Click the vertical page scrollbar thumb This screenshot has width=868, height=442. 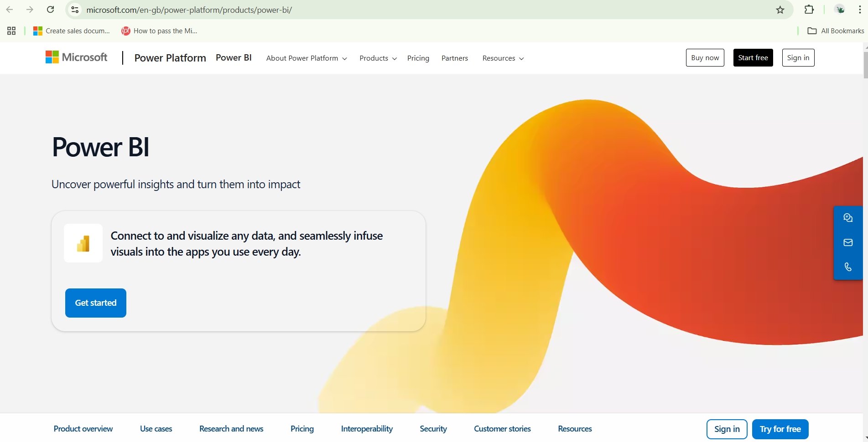click(865, 65)
